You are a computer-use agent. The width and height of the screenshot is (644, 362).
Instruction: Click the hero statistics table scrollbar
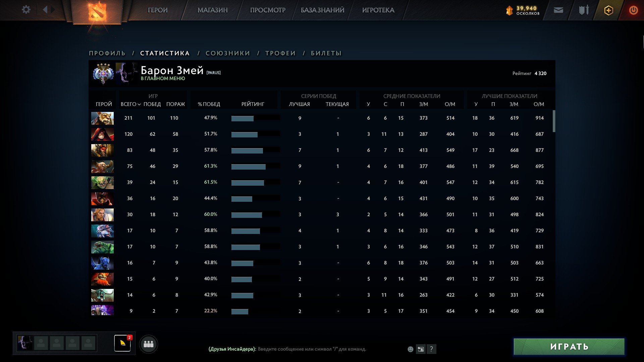point(554,121)
